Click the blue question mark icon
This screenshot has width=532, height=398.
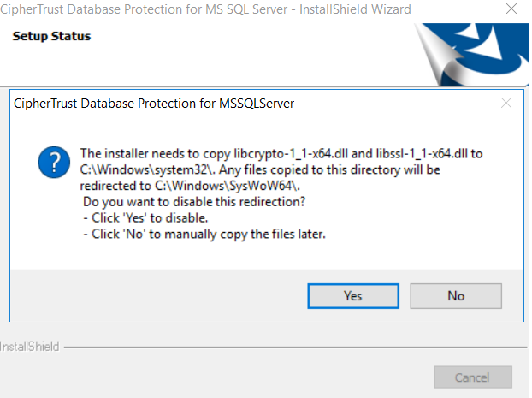pyautogui.click(x=54, y=162)
